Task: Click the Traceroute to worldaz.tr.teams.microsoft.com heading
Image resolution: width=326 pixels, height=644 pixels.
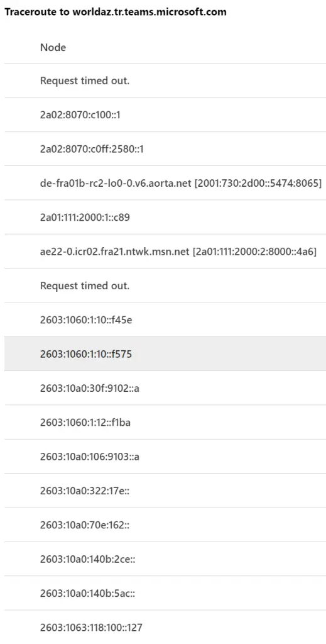Action: (x=115, y=12)
